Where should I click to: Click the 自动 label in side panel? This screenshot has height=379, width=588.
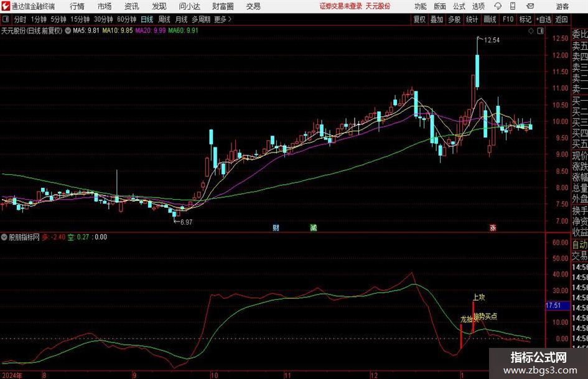tap(580, 245)
